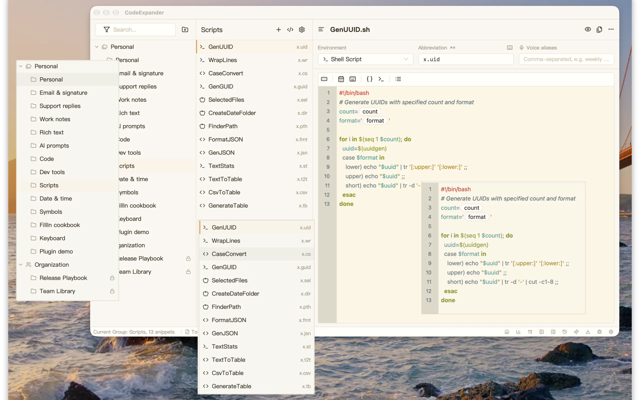Viewport: 640px width, 400px height.
Task: Open the more options ellipsis menu
Action: (x=611, y=29)
